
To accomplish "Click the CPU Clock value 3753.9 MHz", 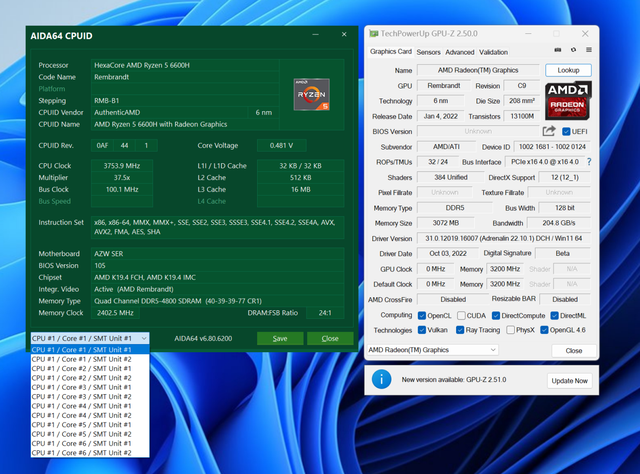I will point(122,166).
